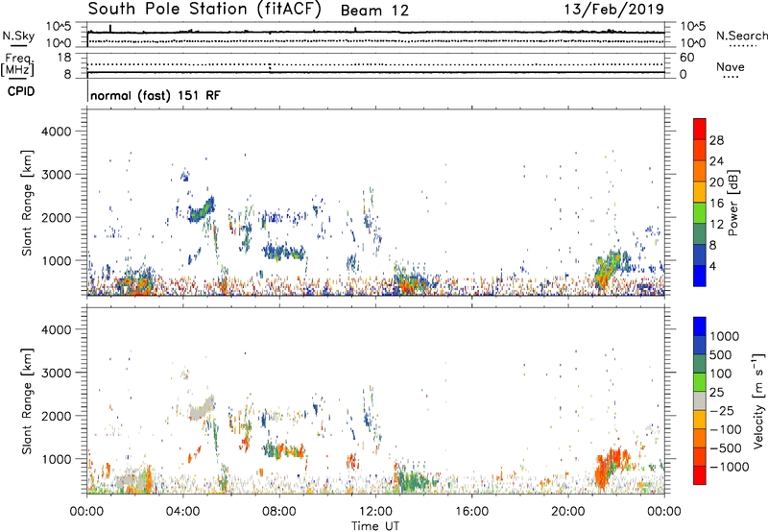Click the '28' power colorbar tick
Image resolution: width=768 pixels, height=532 pixels.
716,140
